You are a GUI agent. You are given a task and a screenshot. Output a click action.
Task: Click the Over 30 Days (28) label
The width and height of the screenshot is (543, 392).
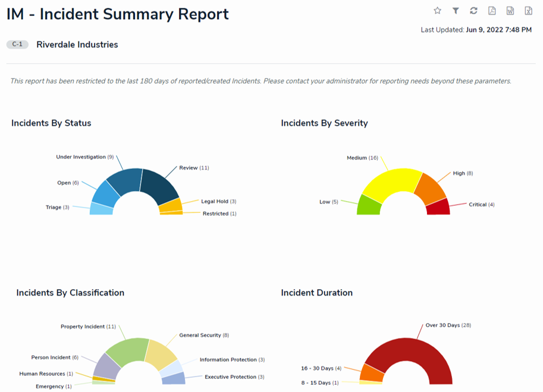(447, 325)
